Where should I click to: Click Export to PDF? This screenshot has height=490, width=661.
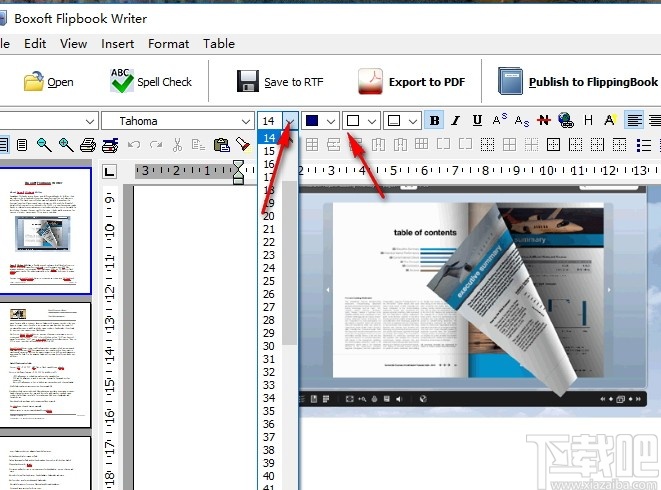[x=411, y=81]
